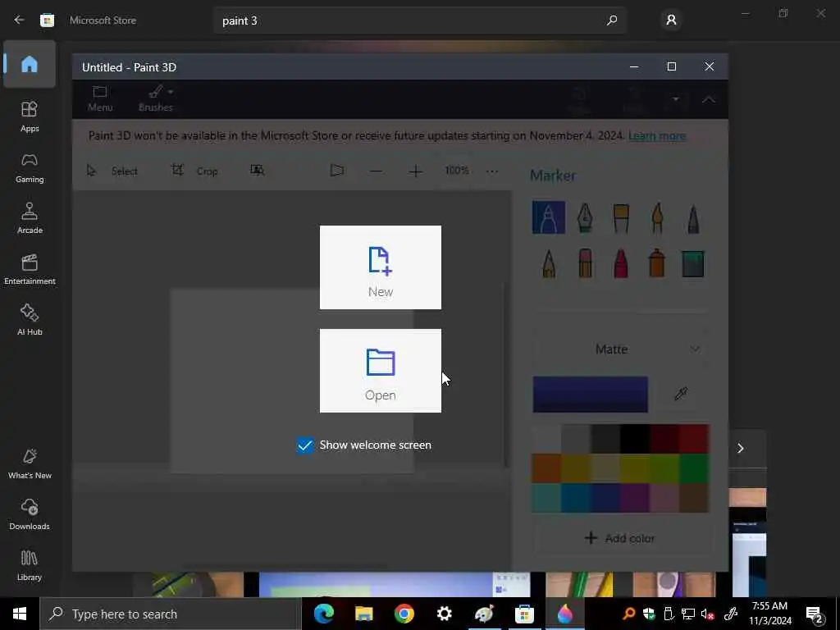This screenshot has height=630, width=840.
Task: Switch to the Brushes tab
Action: tap(156, 99)
